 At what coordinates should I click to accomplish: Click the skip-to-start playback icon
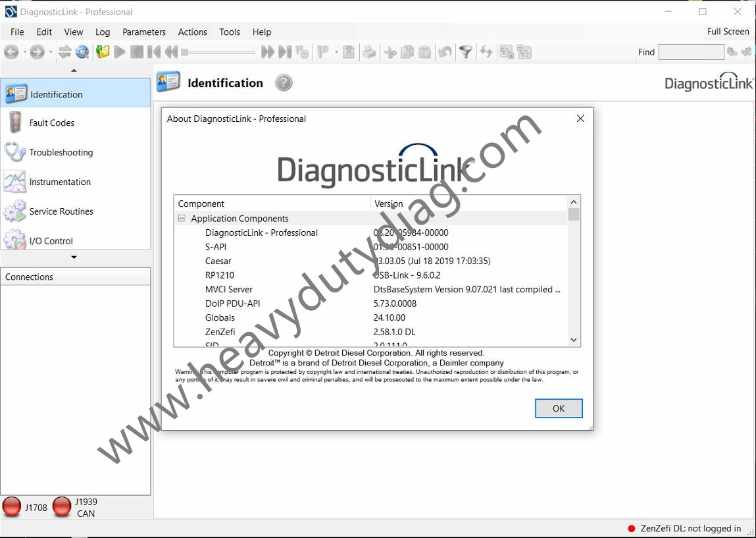click(154, 52)
